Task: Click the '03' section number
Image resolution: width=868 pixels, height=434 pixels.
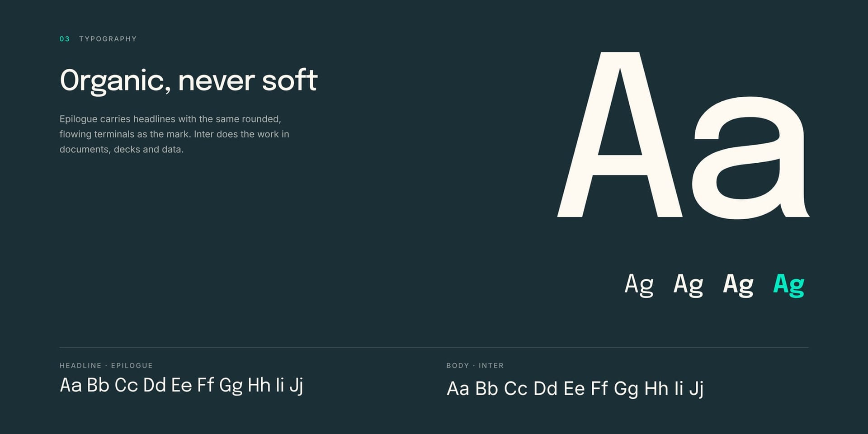Action: [65, 39]
